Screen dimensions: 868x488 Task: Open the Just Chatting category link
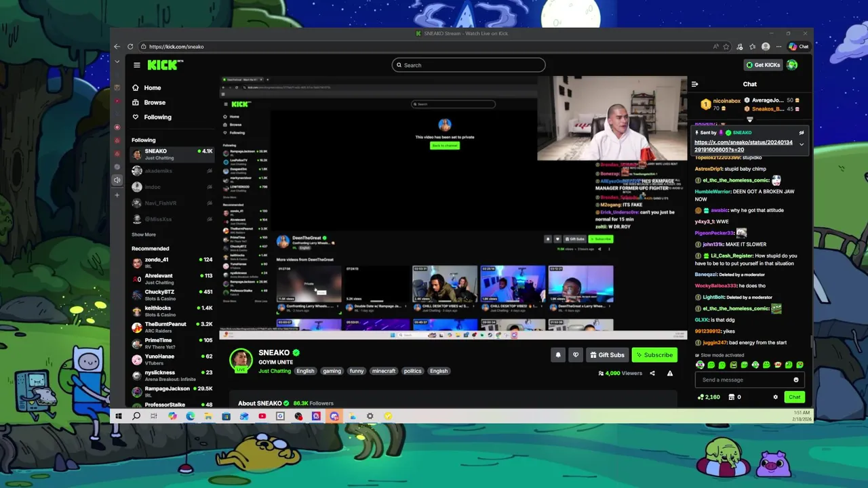click(275, 371)
